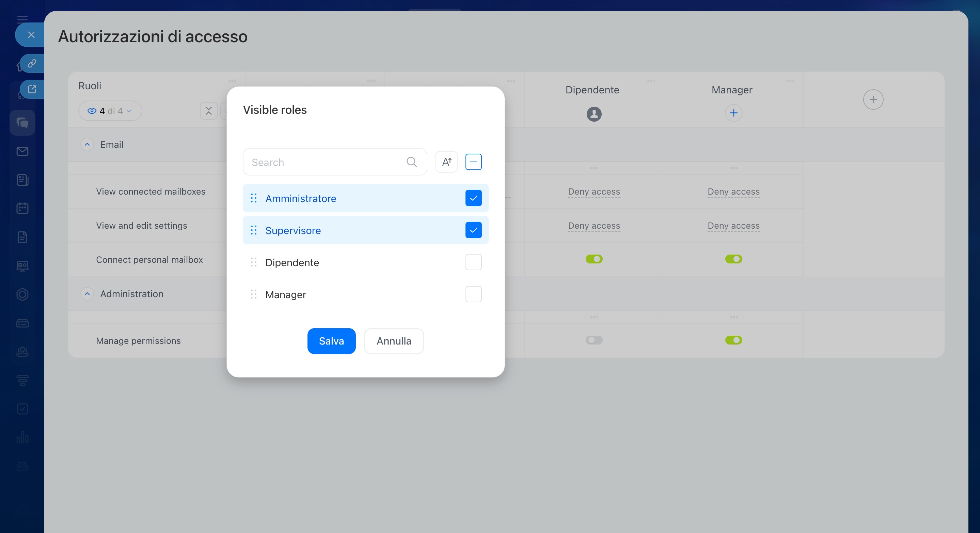980x533 pixels.
Task: Click the Dipendente user avatar icon
Action: [x=594, y=114]
